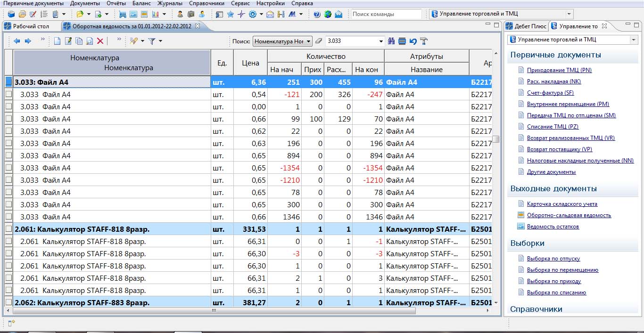Tick checkbox of row with price 0,63
644x333 pixels.
(x=8, y=143)
